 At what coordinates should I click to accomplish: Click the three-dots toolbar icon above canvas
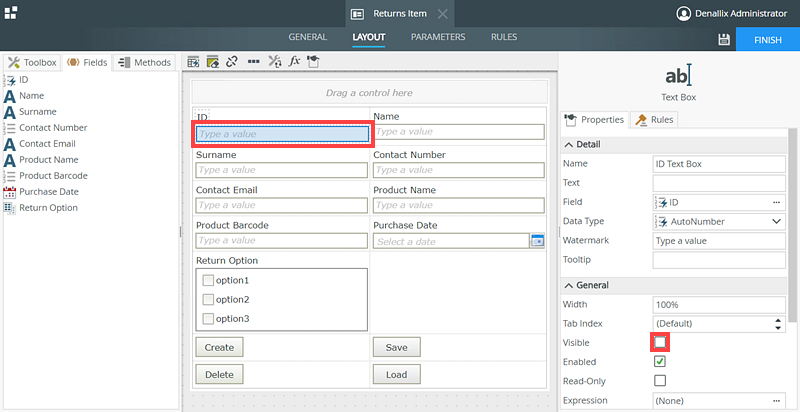point(253,61)
